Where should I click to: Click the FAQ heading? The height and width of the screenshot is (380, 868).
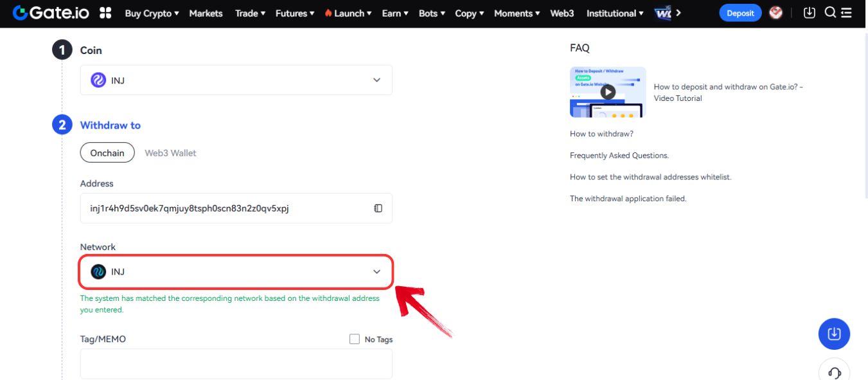580,48
